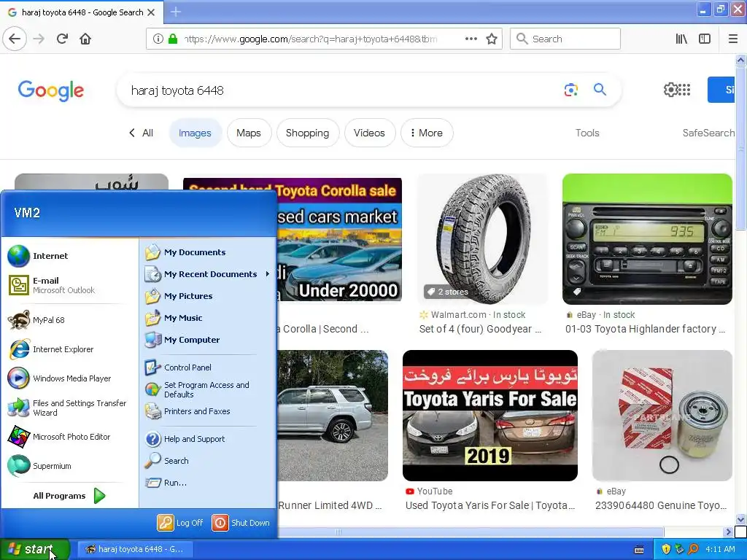
Task: Switch to the Shopping tab
Action: click(x=307, y=133)
